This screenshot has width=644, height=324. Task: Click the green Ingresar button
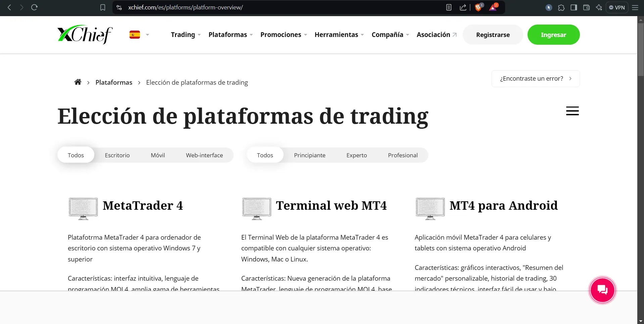(x=553, y=35)
